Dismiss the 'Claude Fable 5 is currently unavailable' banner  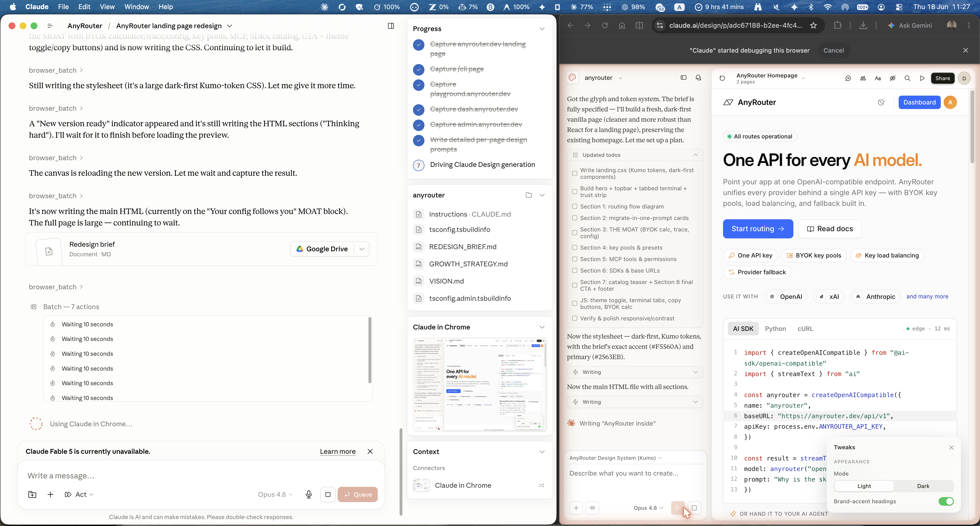[x=370, y=451]
